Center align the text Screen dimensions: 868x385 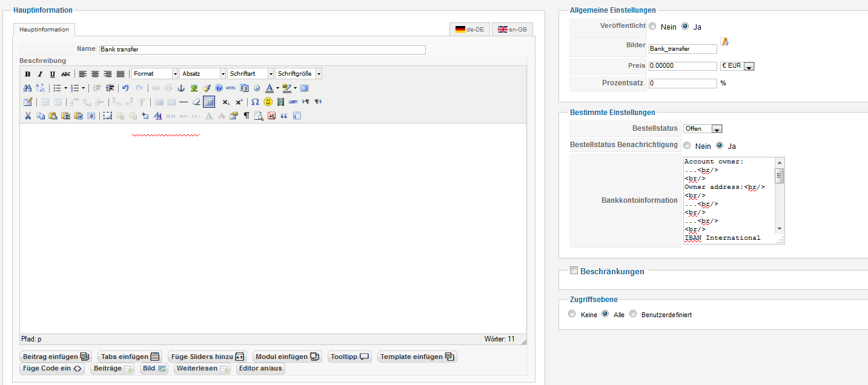[x=95, y=74]
